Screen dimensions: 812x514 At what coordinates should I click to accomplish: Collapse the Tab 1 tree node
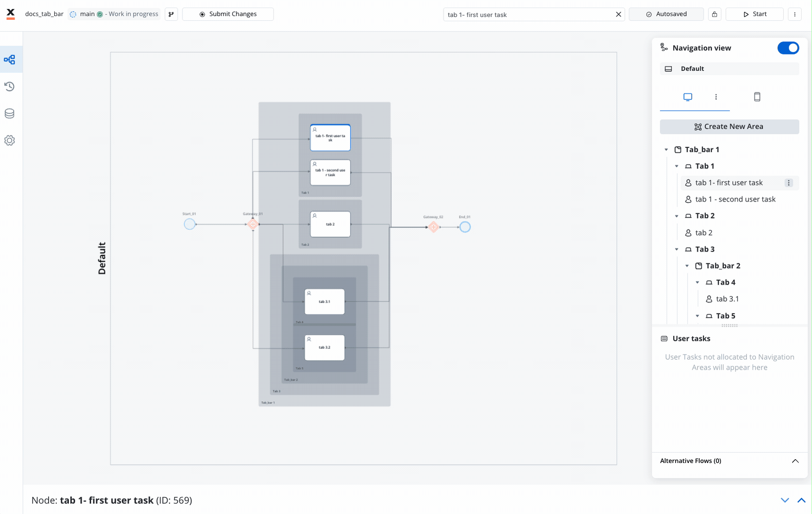[677, 166]
